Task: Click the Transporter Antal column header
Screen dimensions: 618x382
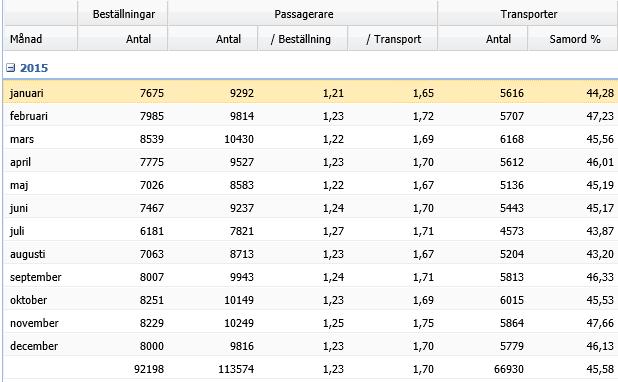Action: [x=482, y=39]
